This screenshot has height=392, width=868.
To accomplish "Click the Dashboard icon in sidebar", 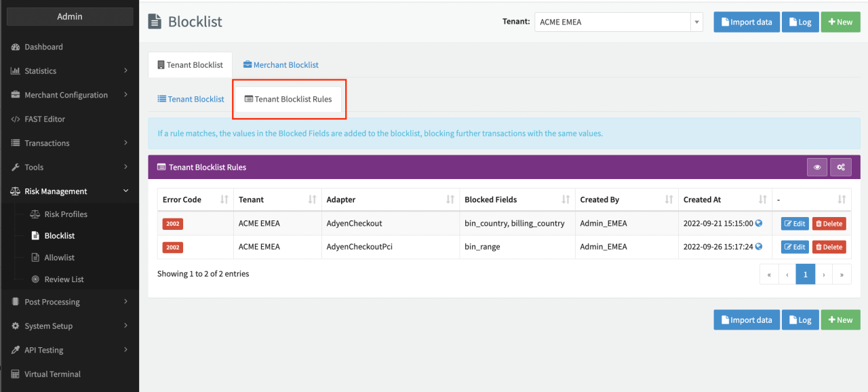I will [x=15, y=47].
